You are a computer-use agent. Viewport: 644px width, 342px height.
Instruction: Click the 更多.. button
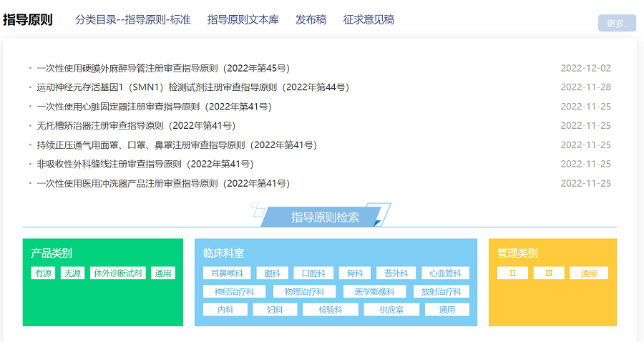tap(617, 23)
